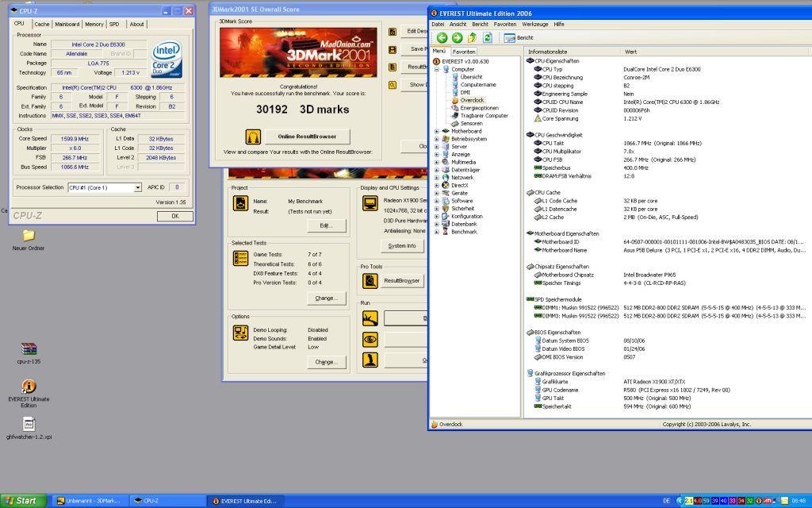812x508 pixels.
Task: Click the Online ResultBrowser button
Action: (x=307, y=137)
